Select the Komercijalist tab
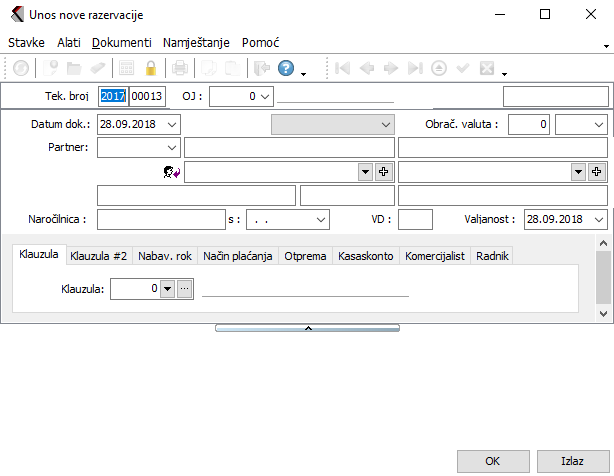Viewport: 614px width, 476px height. [x=434, y=256]
